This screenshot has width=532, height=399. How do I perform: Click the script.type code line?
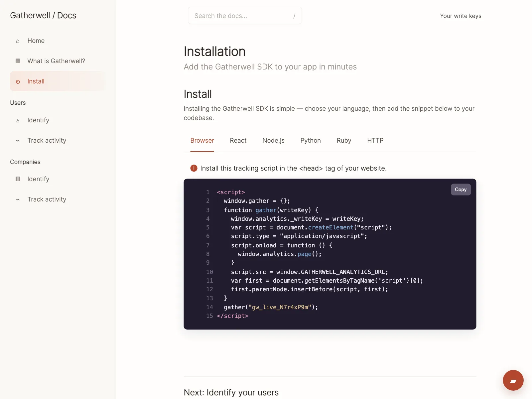(299, 236)
